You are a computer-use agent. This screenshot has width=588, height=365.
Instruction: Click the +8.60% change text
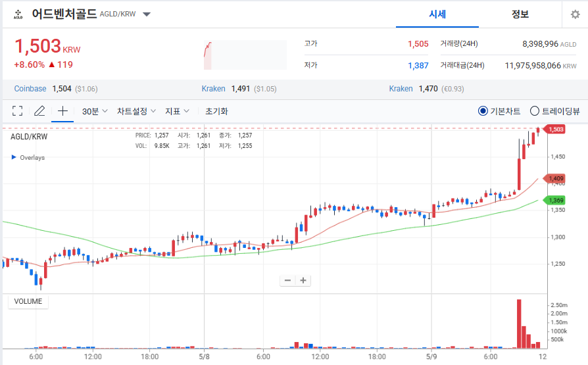pos(29,64)
